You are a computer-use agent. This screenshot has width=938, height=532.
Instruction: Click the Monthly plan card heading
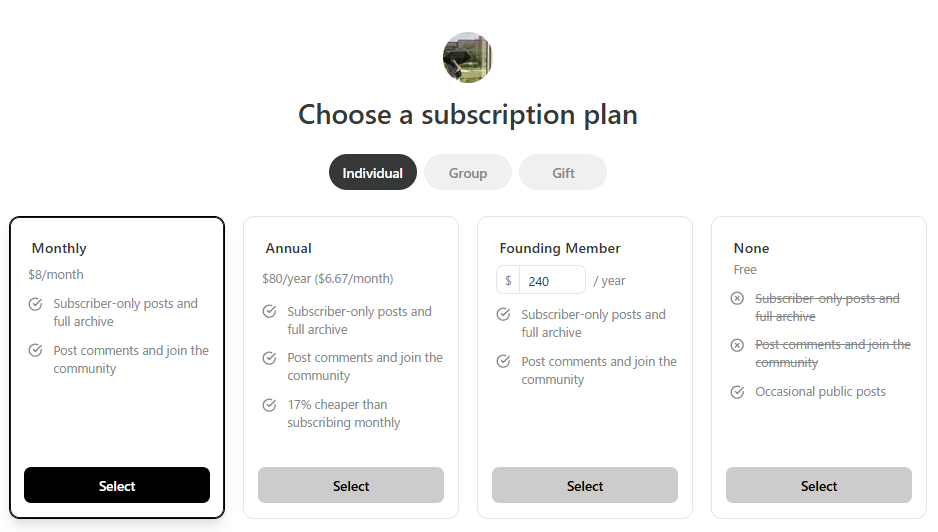click(59, 248)
